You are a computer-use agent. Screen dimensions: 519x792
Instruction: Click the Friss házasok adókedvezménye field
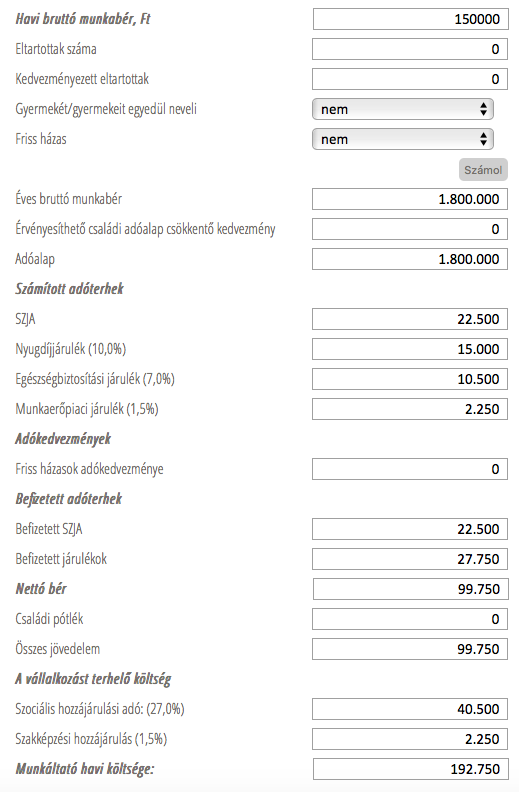(x=409, y=469)
